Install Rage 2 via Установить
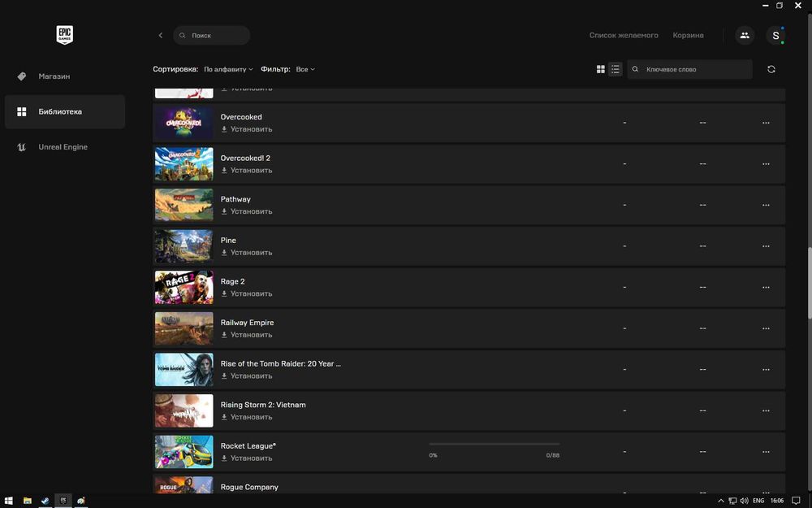The height and width of the screenshot is (508, 812). 247,293
